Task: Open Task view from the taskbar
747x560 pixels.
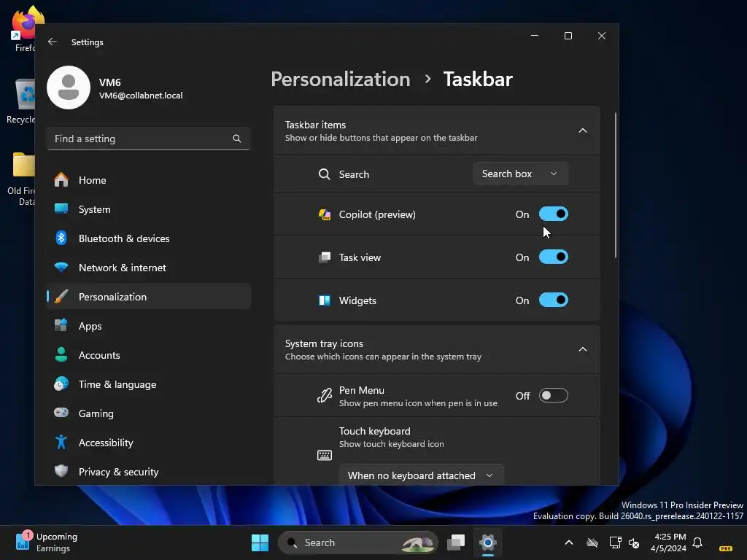Action: click(x=456, y=542)
